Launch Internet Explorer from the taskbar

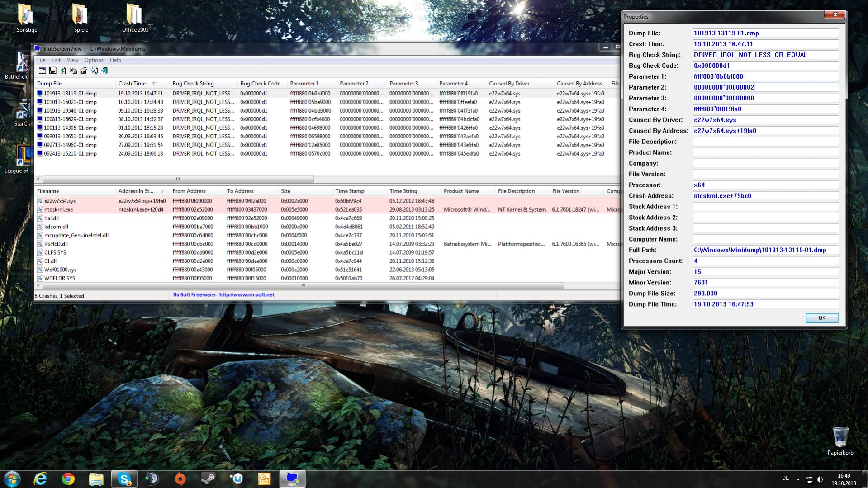pyautogui.click(x=40, y=479)
